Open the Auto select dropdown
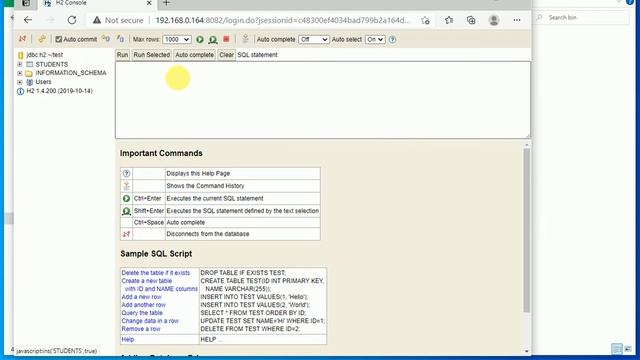This screenshot has width=640, height=360. click(375, 39)
